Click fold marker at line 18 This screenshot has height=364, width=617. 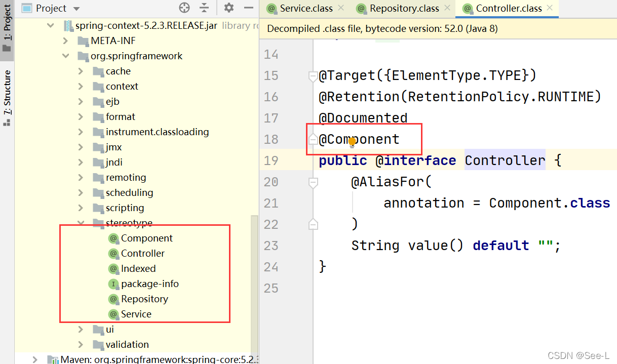coord(313,139)
